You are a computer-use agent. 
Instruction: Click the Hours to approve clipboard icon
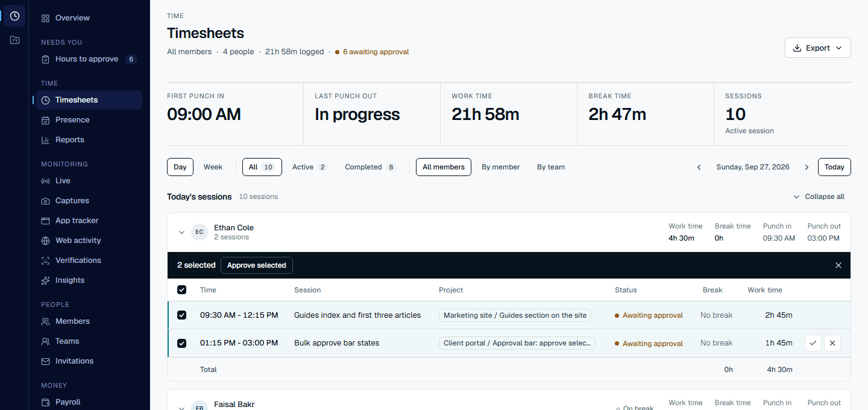(45, 59)
